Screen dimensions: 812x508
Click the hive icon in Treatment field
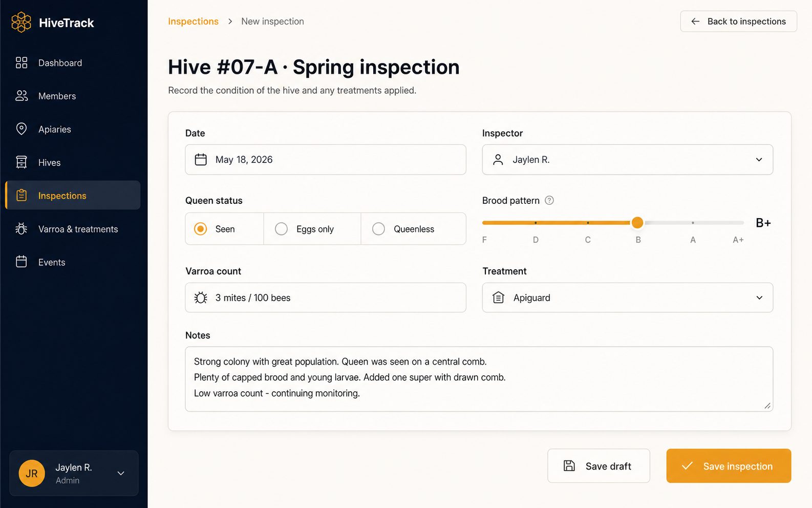[498, 298]
